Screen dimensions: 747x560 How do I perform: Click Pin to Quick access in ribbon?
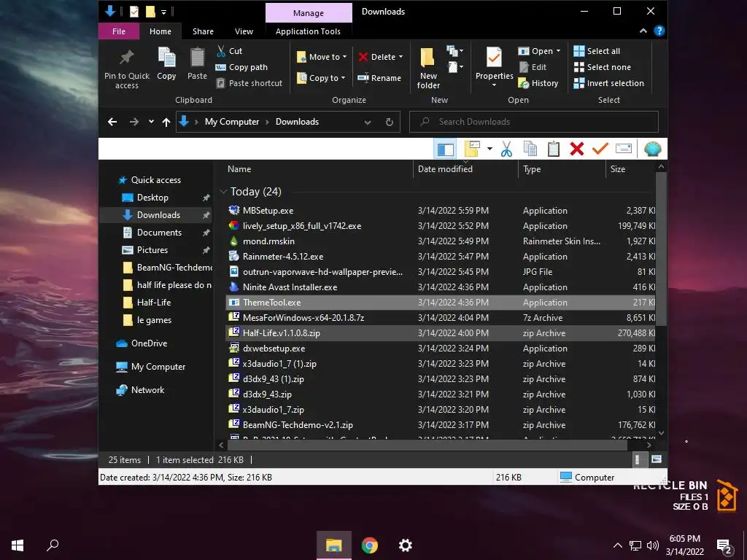click(127, 69)
